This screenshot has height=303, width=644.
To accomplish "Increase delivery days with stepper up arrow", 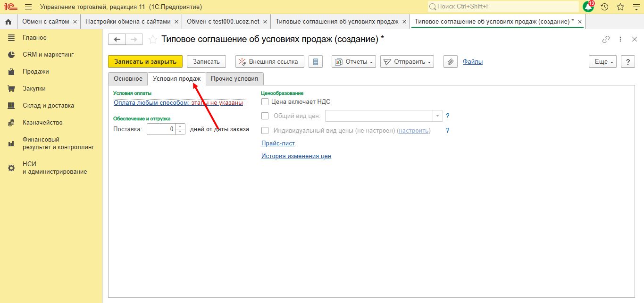I will point(180,126).
